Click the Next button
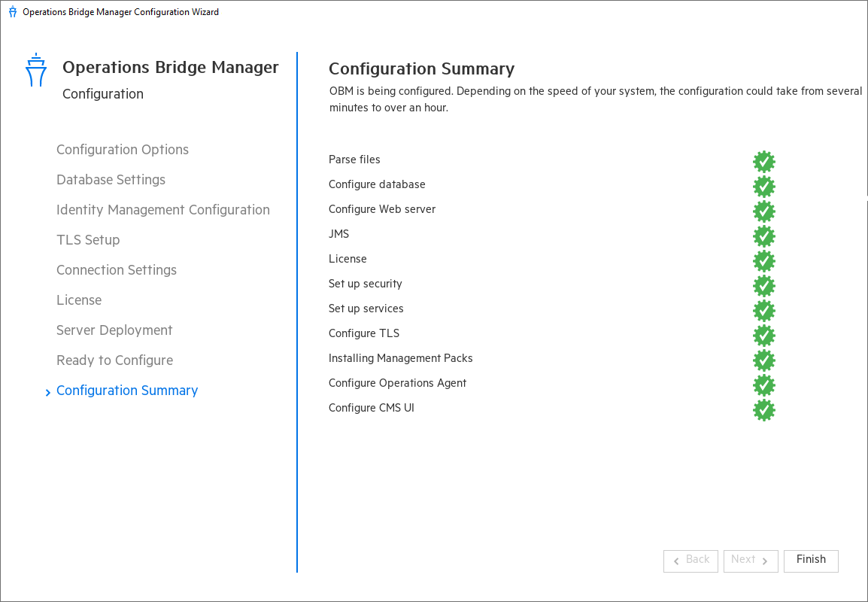Screen dimensions: 868x602 750,561
